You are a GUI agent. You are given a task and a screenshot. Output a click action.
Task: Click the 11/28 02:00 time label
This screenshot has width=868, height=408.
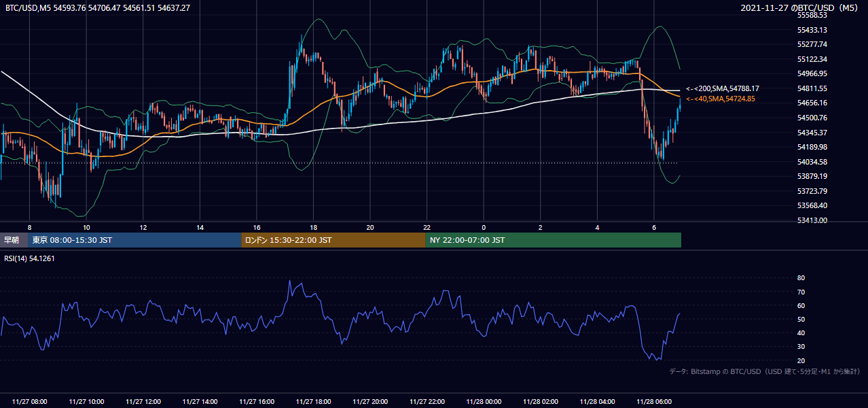pyautogui.click(x=540, y=402)
